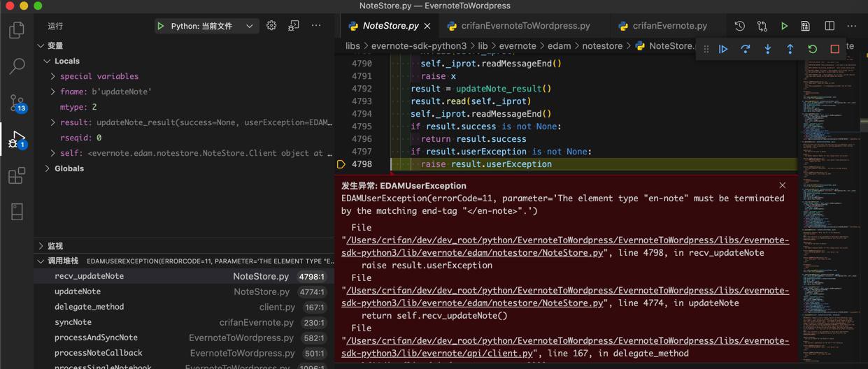The width and height of the screenshot is (868, 369).
Task: Collapse the 调用堆栈 section
Action: click(x=41, y=261)
